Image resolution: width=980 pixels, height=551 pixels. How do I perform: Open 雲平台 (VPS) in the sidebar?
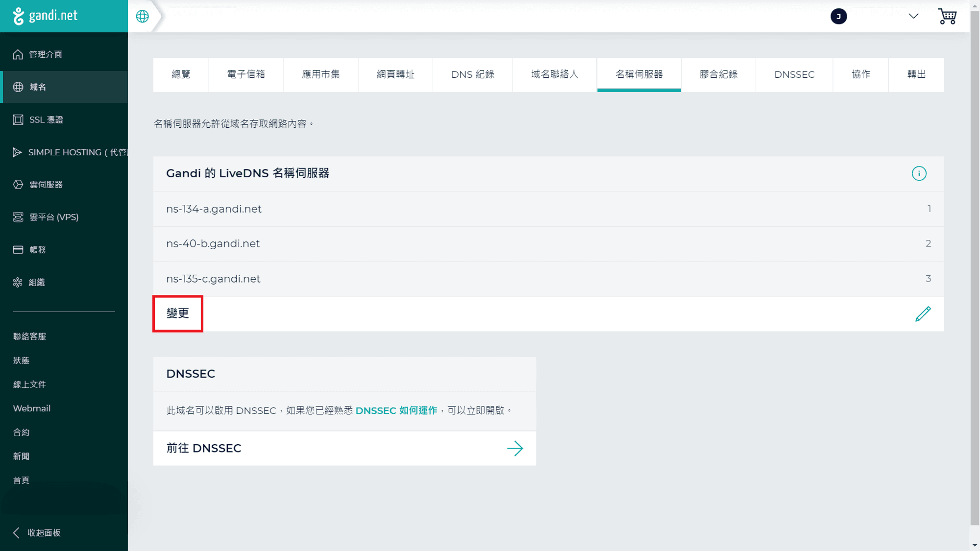pos(64,217)
